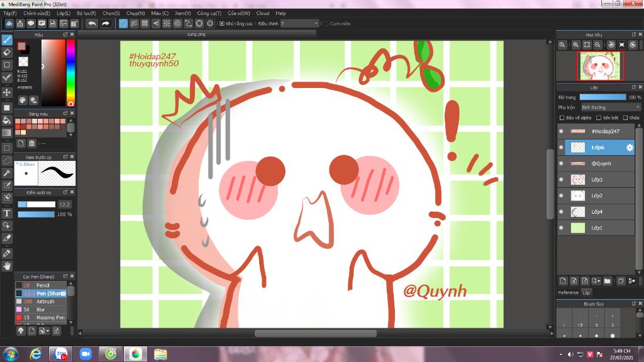Open the Chỉnh sửa(E) menu

[x=36, y=13]
